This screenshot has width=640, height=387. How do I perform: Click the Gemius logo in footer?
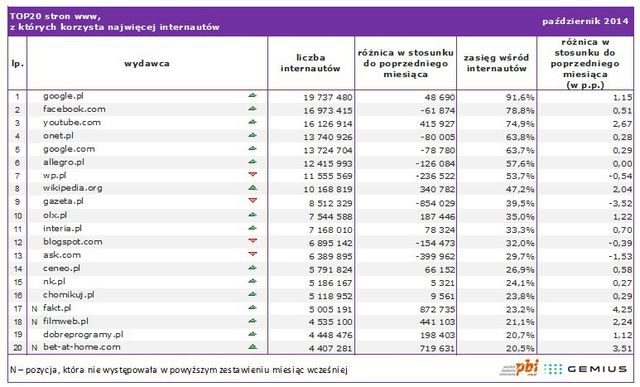pos(586,369)
